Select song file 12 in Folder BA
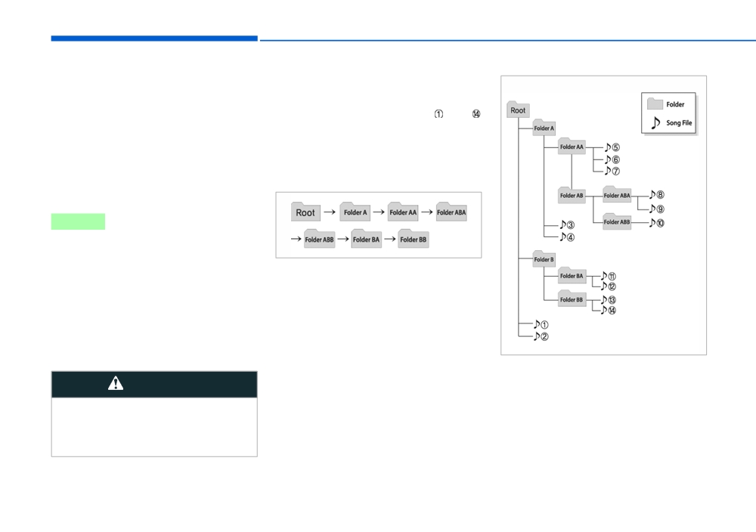Viewport: 756px width, 532px height. 609,286
